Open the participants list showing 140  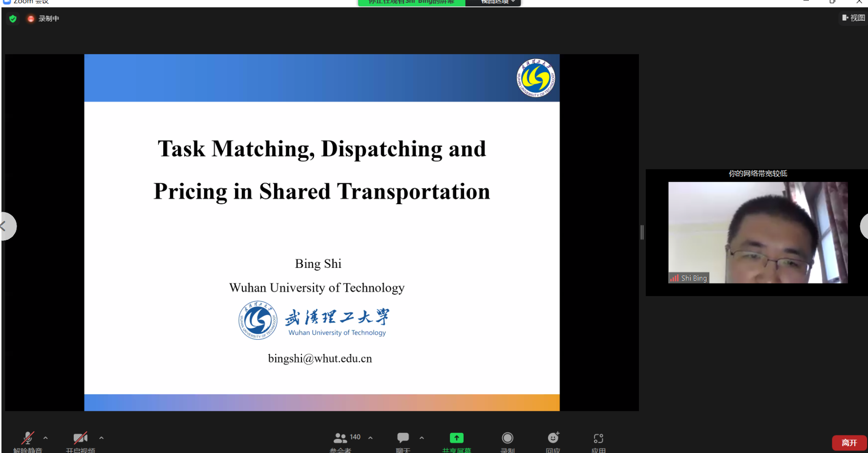pyautogui.click(x=347, y=438)
